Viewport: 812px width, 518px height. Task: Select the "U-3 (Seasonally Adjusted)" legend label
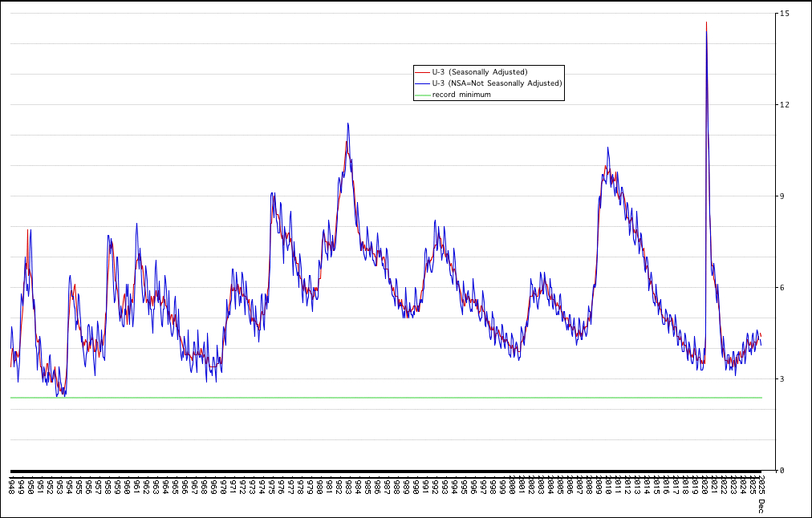coord(480,72)
